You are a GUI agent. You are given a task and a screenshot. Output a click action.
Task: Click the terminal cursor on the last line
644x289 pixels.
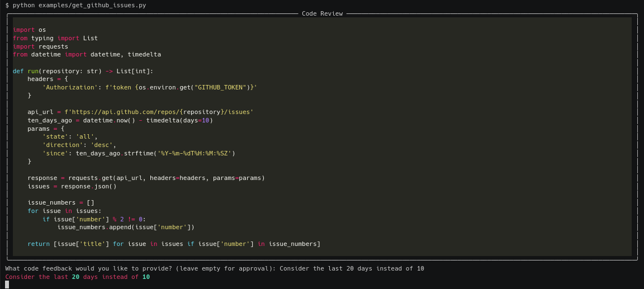click(x=7, y=285)
